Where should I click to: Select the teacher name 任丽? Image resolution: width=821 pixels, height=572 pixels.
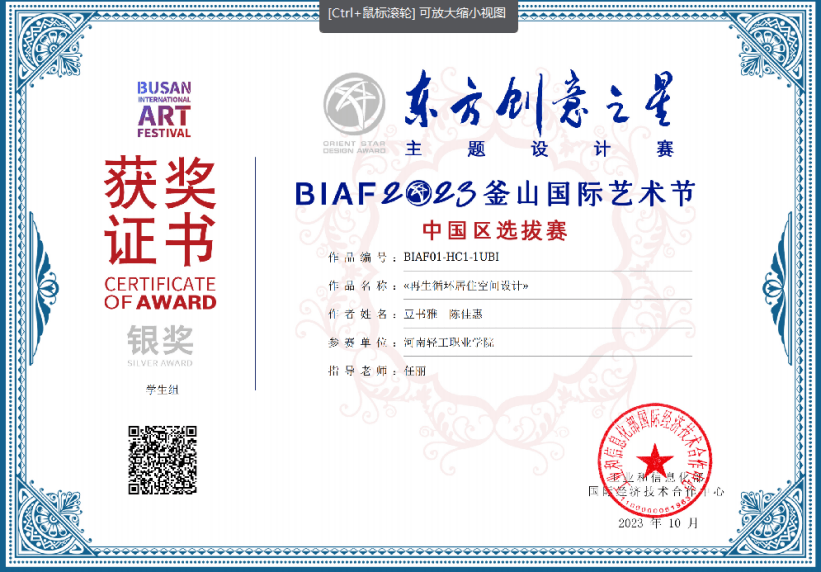tap(415, 371)
